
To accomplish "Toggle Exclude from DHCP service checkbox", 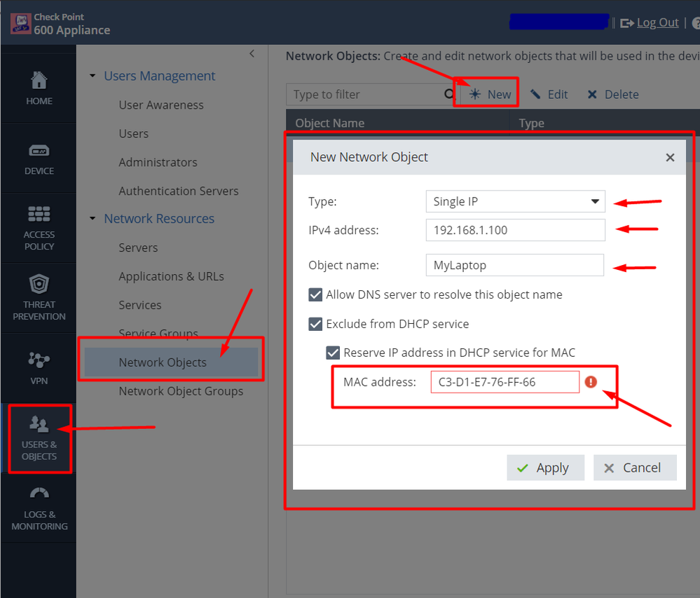I will (x=315, y=324).
